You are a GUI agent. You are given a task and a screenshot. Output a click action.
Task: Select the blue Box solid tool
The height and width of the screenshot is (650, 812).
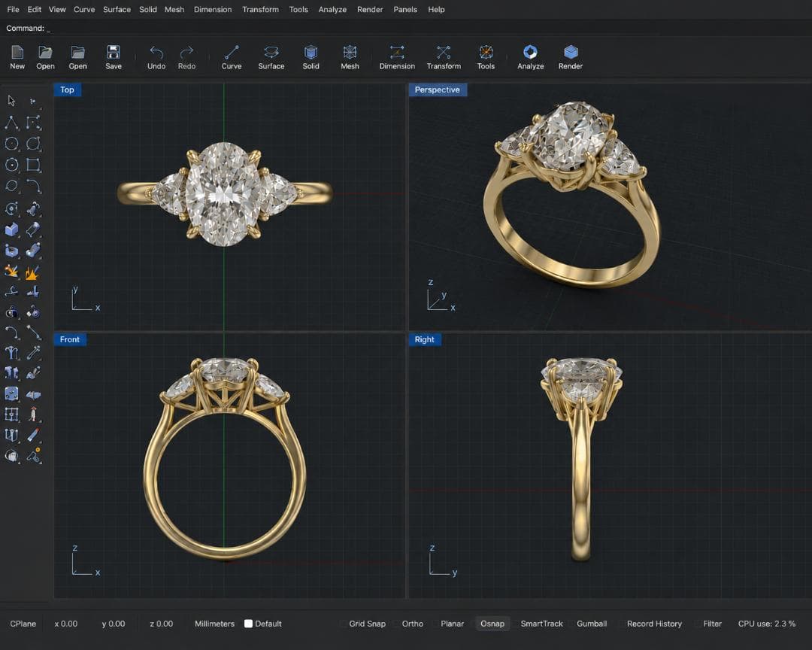click(x=11, y=229)
